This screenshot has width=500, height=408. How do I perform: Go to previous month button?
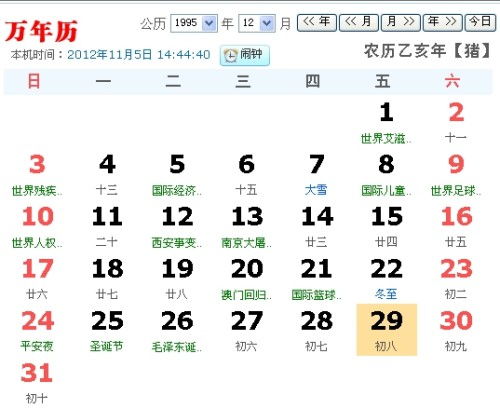[359, 23]
